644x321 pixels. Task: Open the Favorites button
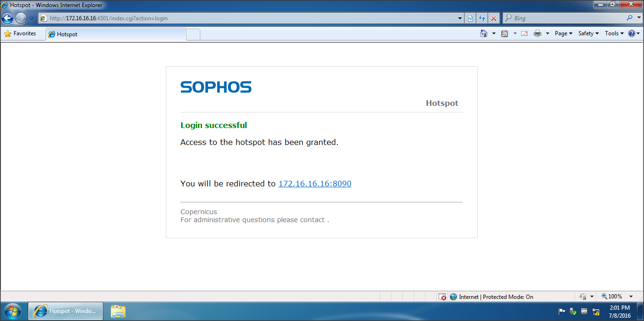pos(20,33)
